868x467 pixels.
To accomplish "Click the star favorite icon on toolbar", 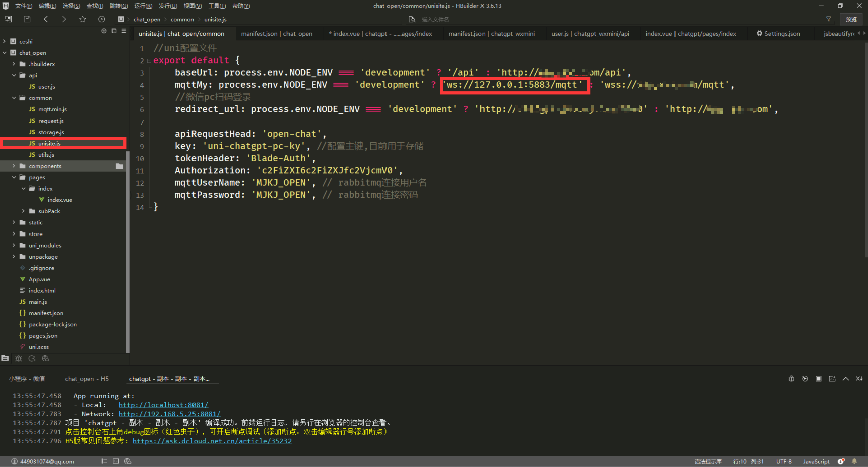I will pyautogui.click(x=83, y=19).
